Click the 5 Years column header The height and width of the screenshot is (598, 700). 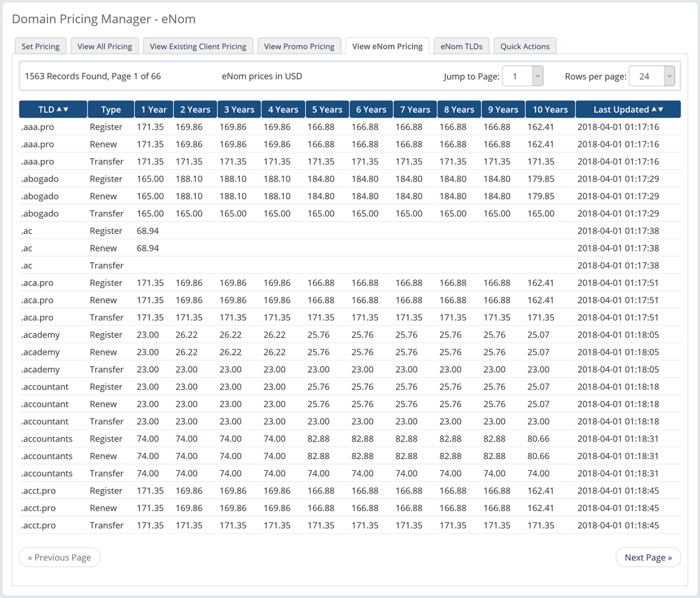(x=327, y=109)
